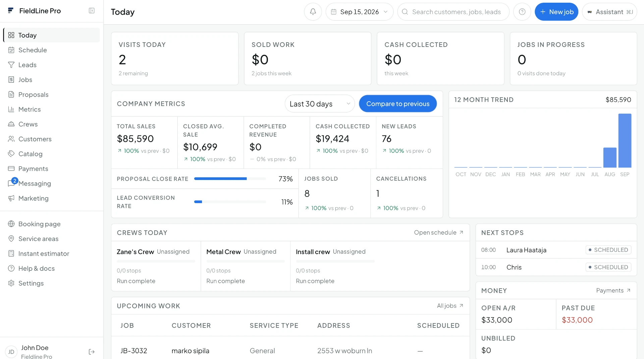Image resolution: width=644 pixels, height=359 pixels.
Task: Click the Proposals document icon
Action: 11,95
